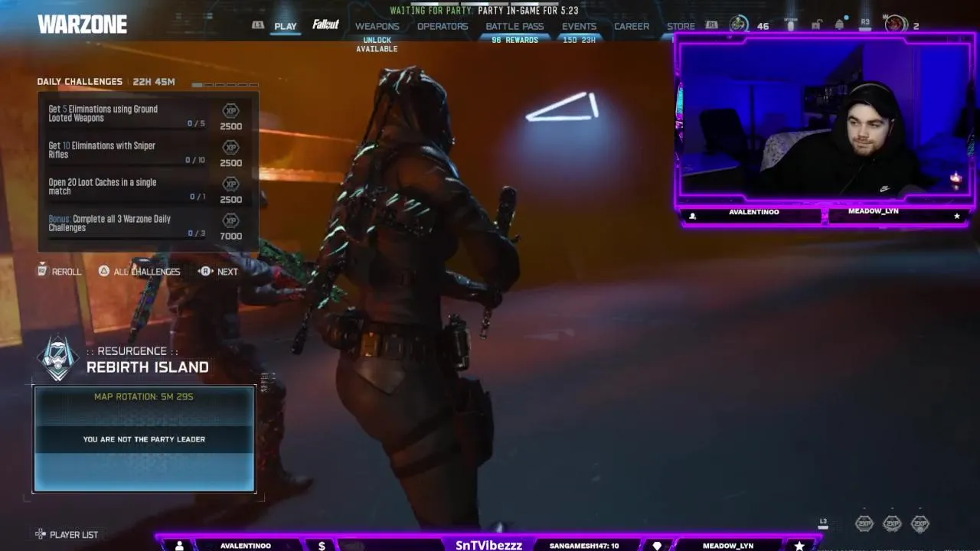Open the Store tab
This screenshot has height=551, width=980.
681,26
